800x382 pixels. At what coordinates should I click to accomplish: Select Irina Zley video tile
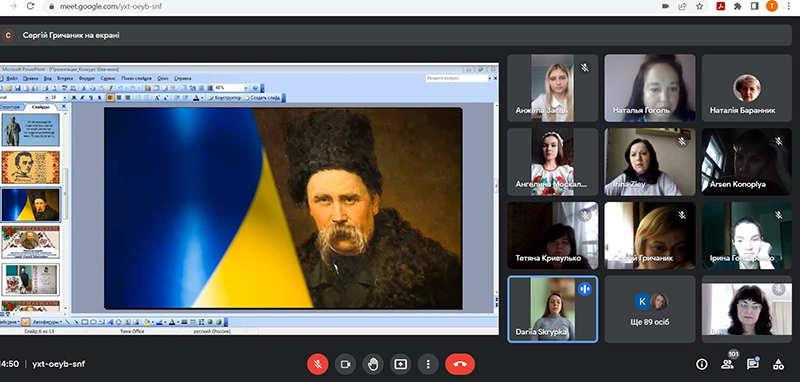tap(650, 162)
